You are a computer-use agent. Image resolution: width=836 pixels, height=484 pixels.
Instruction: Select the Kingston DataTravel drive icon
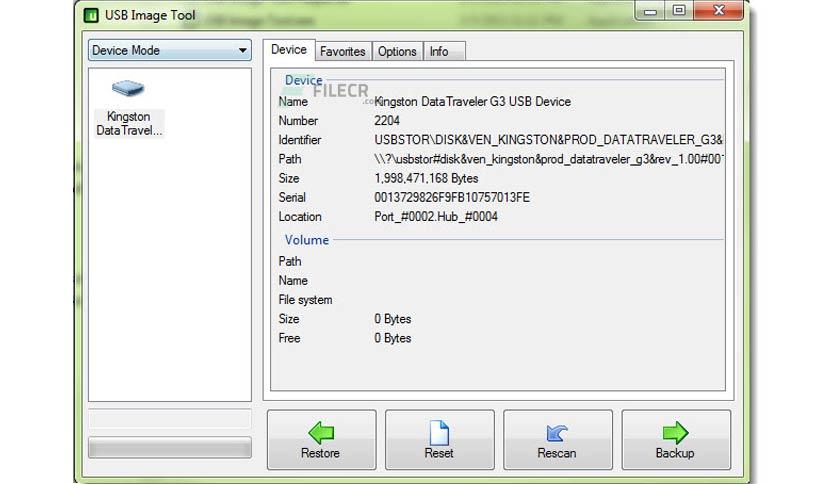pyautogui.click(x=128, y=108)
